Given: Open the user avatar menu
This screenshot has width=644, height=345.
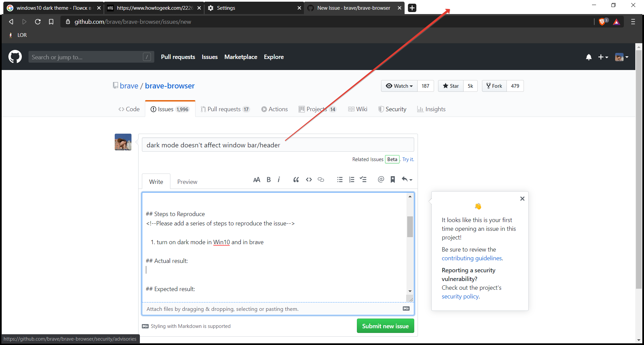Looking at the screenshot, I should (622, 57).
